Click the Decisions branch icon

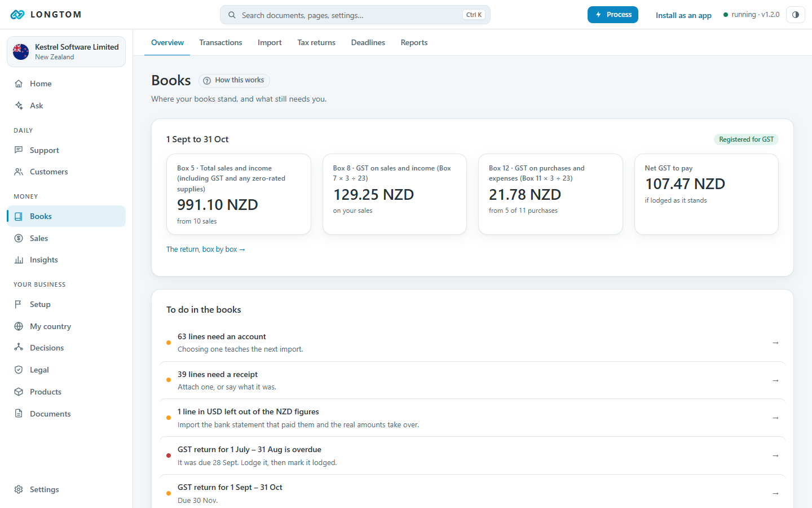tap(19, 348)
